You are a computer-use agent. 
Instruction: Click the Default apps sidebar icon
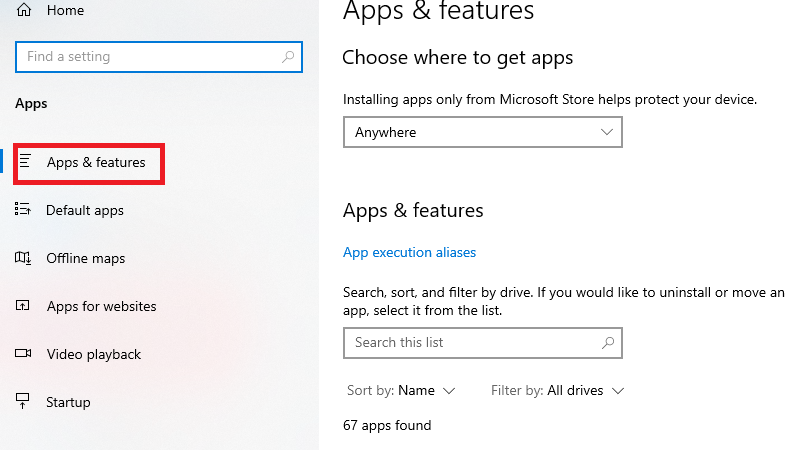(24, 210)
